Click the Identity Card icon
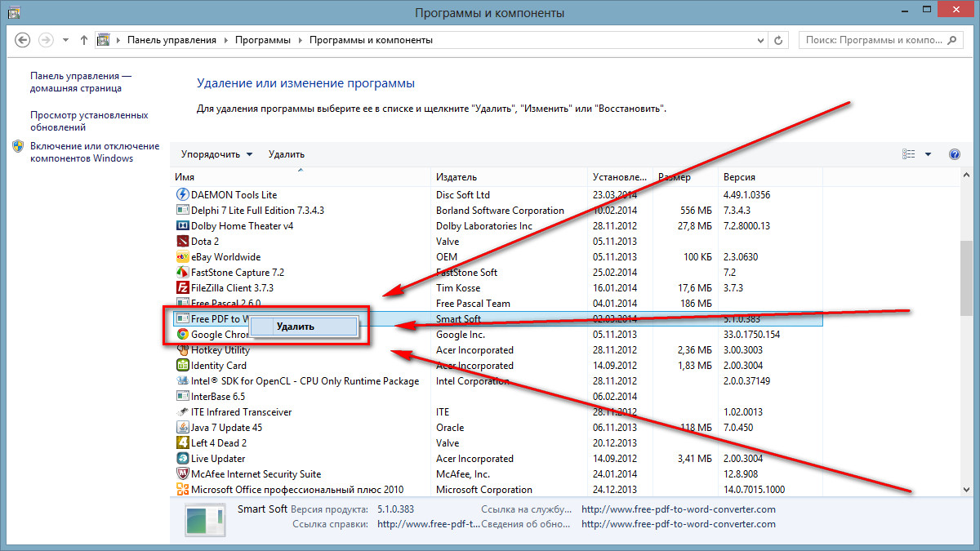 point(183,366)
